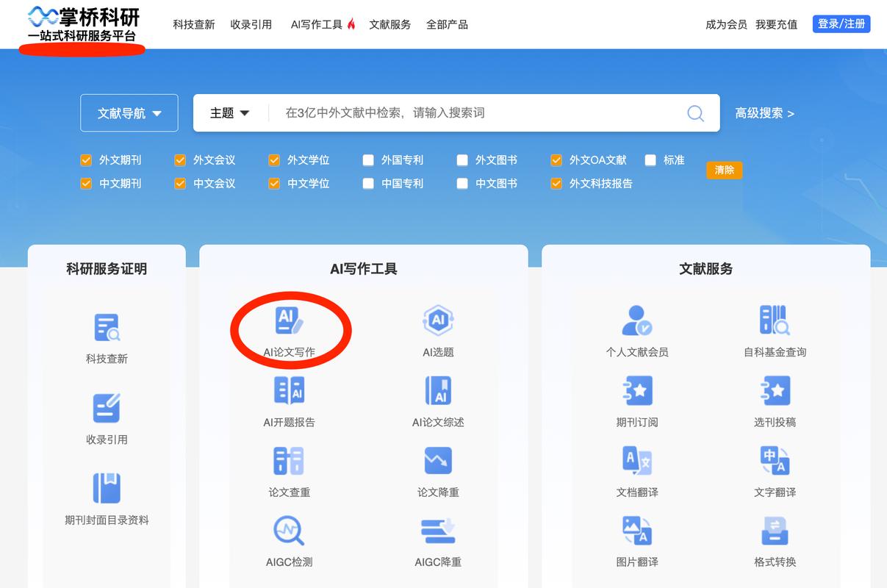Open the 期刊封面目录资料 icon
Screen dimensions: 887x588
click(107, 488)
